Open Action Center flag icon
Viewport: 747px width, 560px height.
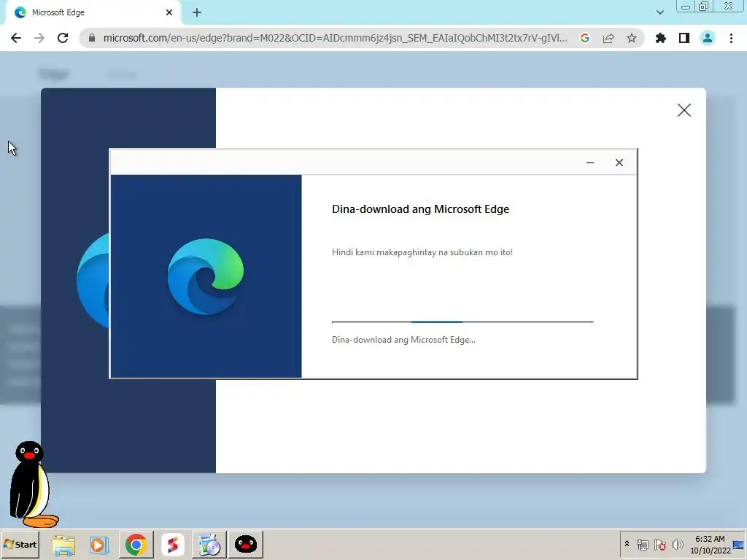[659, 544]
